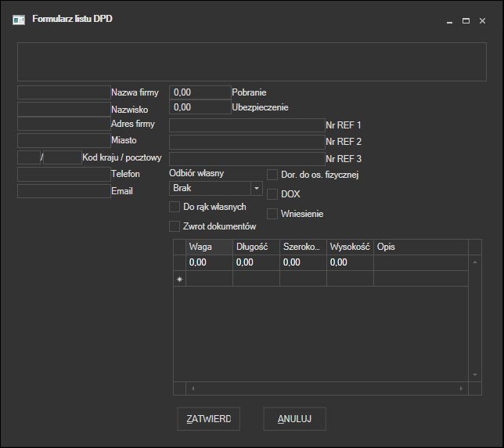Screen dimensions: 504x448
Task: Click into the Email field
Action: (x=64, y=191)
